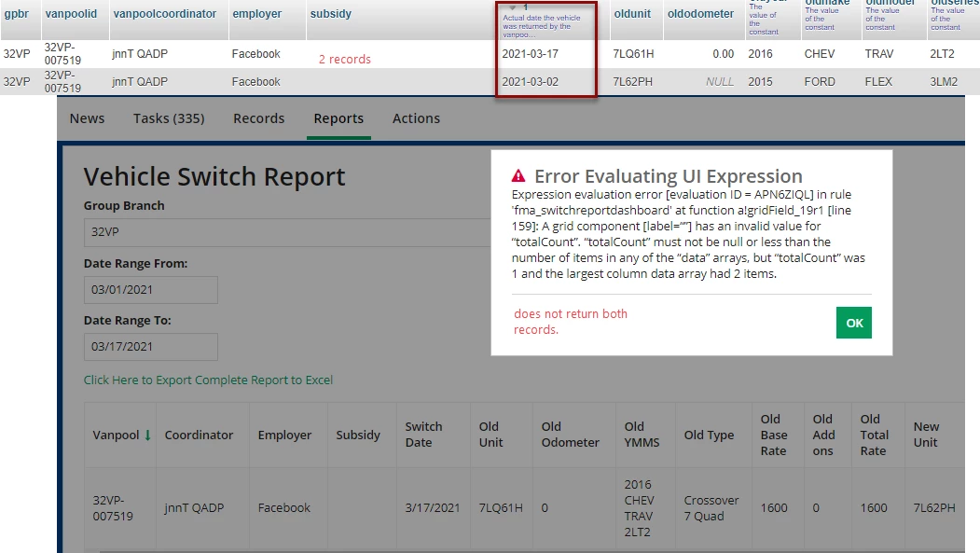
Task: Click the Vanpool sort arrow icon
Action: coord(147,435)
